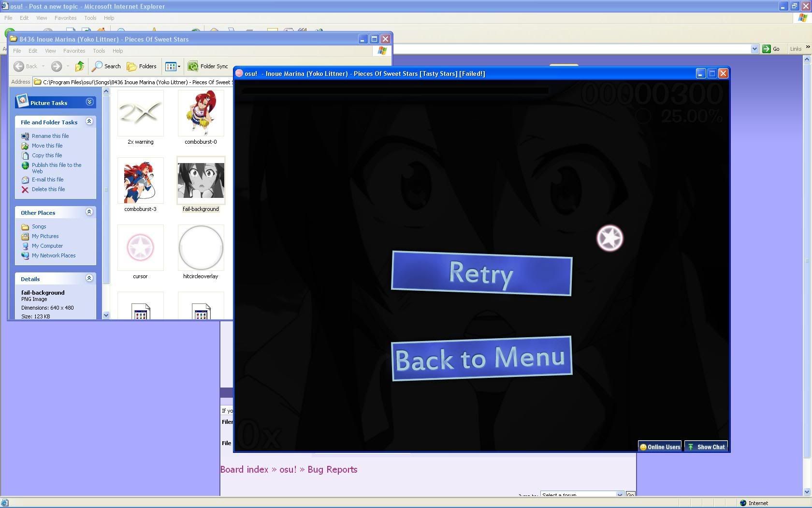Open File menu in Internet Explorer
This screenshot has height=508, width=812.
point(8,18)
